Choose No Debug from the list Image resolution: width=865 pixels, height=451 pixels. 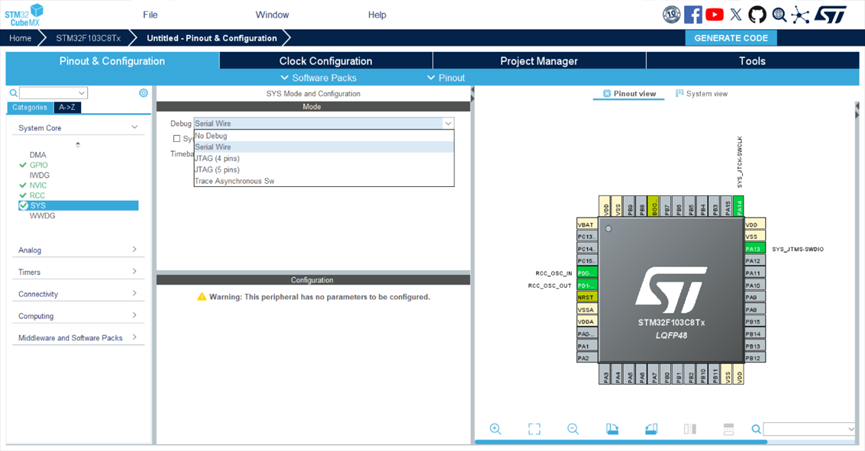(x=324, y=136)
